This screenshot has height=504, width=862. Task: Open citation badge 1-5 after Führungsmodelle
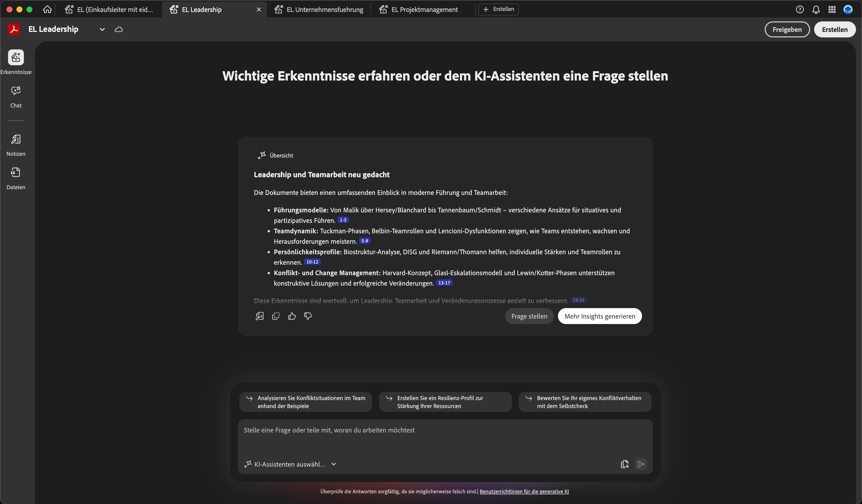pos(343,220)
